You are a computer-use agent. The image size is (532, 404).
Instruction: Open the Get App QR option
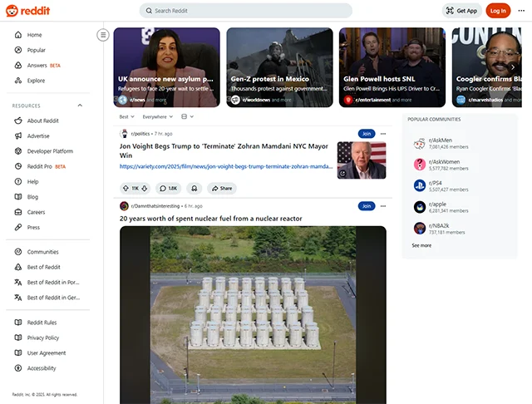tap(461, 11)
